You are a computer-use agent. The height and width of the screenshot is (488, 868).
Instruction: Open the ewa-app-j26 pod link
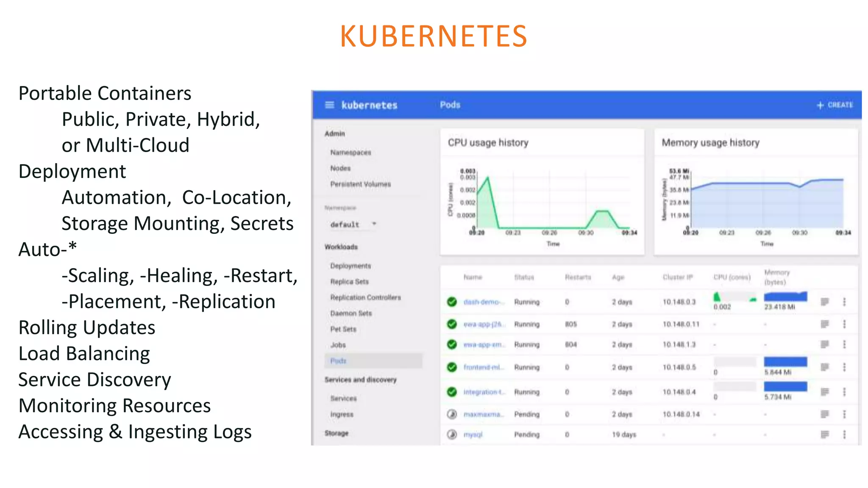tap(484, 324)
